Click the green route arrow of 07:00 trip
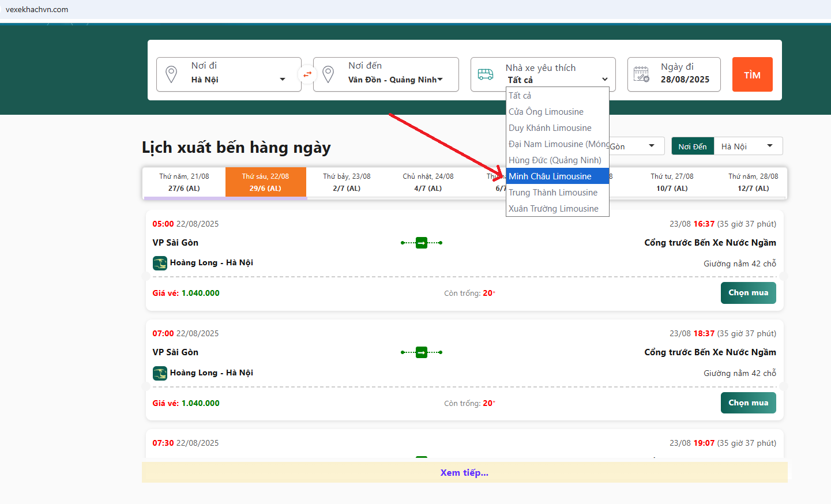The height and width of the screenshot is (504, 831). 422,352
